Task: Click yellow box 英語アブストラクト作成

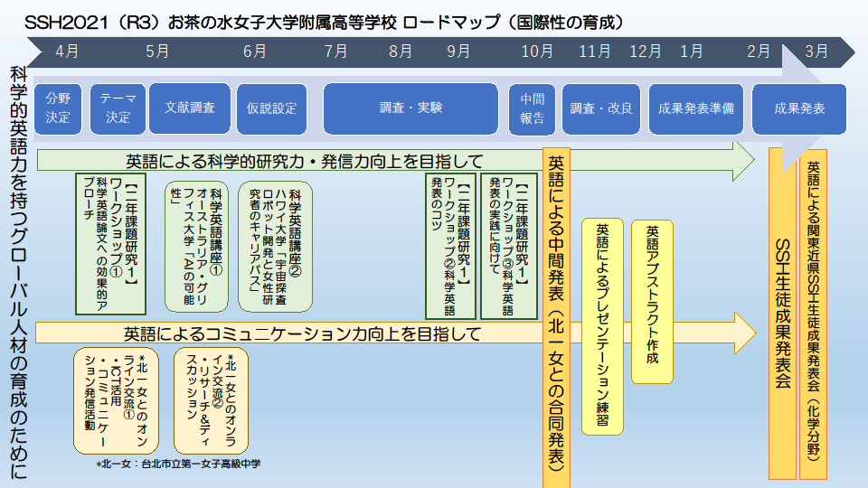Action: tap(652, 302)
